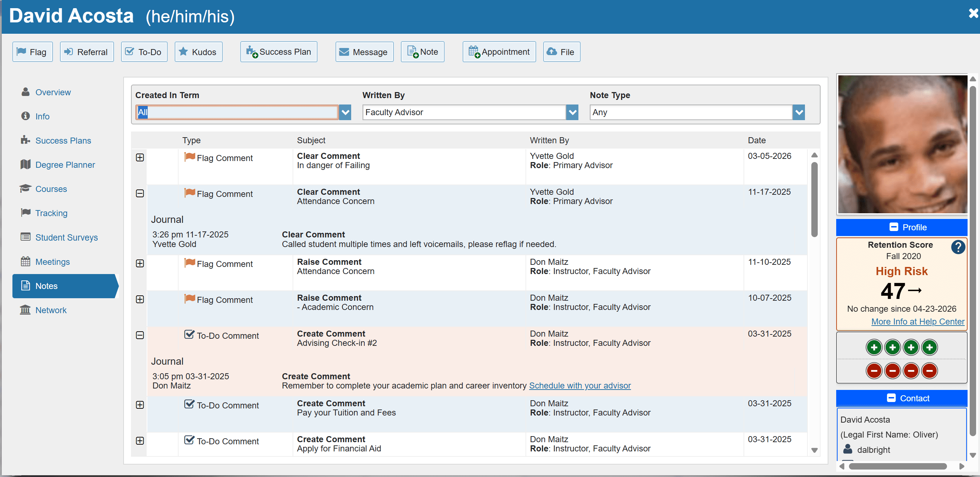This screenshot has width=980, height=477.
Task: Open the Student Surveys sidebar item
Action: [x=66, y=237]
